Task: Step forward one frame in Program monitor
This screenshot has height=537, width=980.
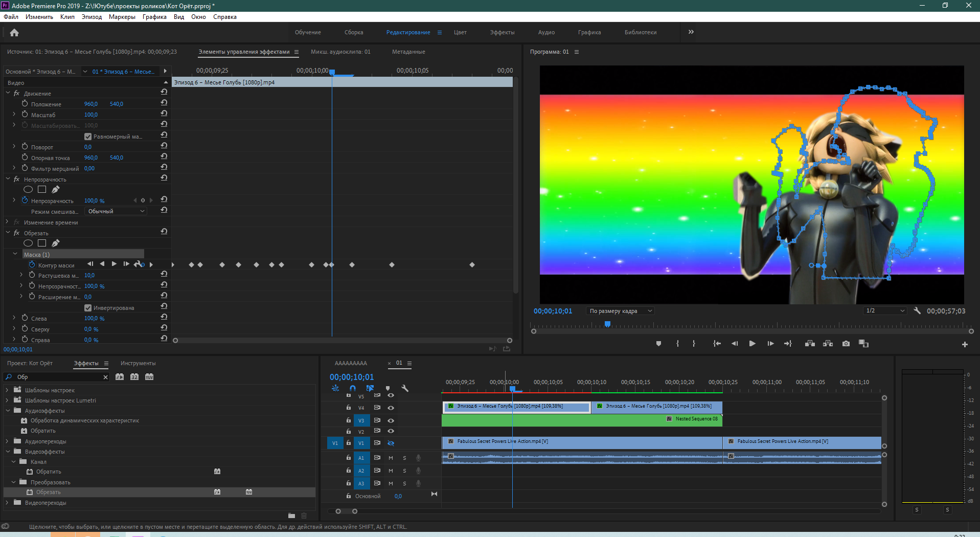Action: click(770, 344)
